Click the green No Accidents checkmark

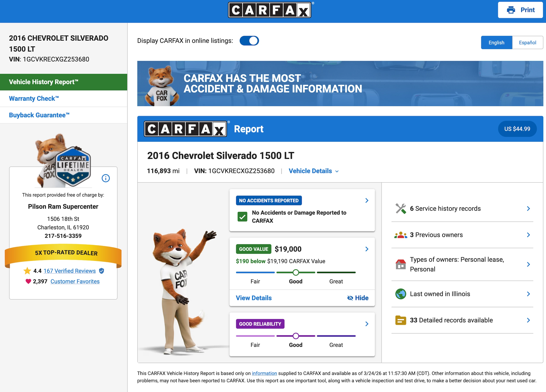click(x=243, y=216)
